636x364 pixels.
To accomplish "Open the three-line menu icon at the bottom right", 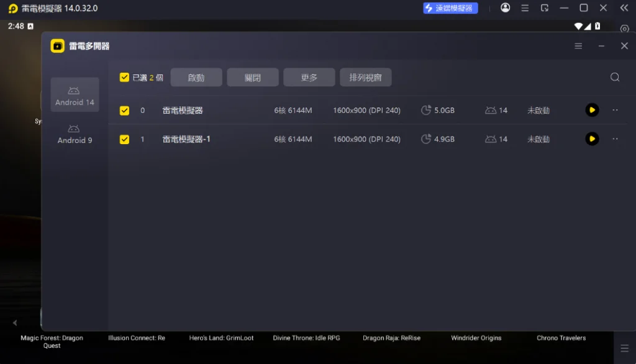I will 625,348.
